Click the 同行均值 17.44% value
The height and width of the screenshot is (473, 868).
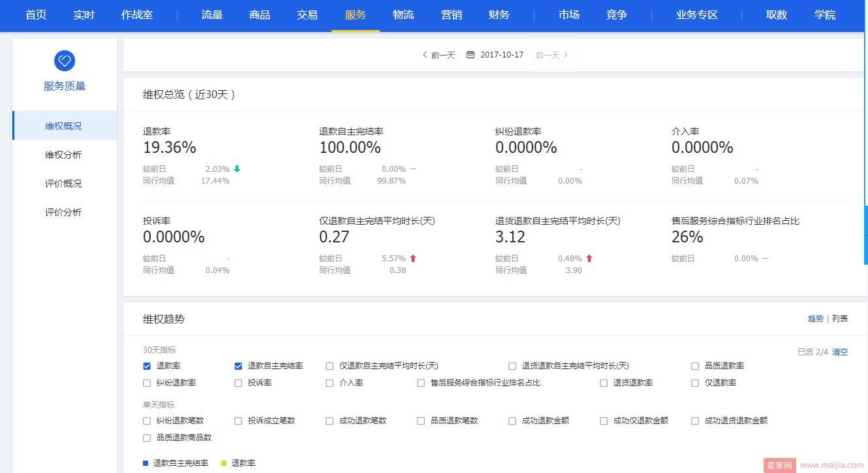click(x=215, y=181)
